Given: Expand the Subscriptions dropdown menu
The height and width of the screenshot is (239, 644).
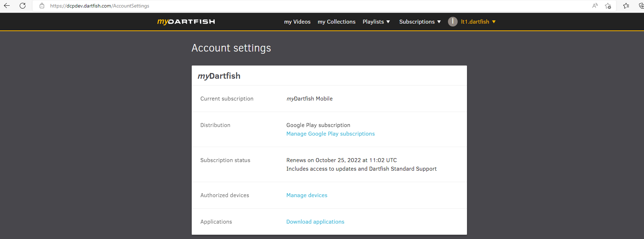Looking at the screenshot, I should coord(420,22).
